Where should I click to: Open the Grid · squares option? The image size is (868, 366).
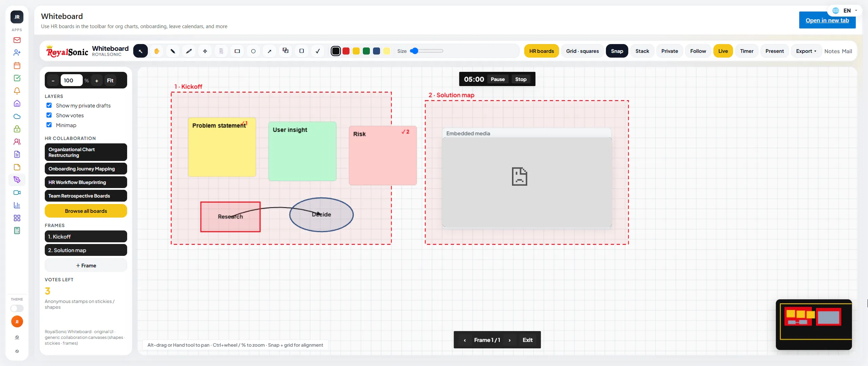pyautogui.click(x=582, y=51)
